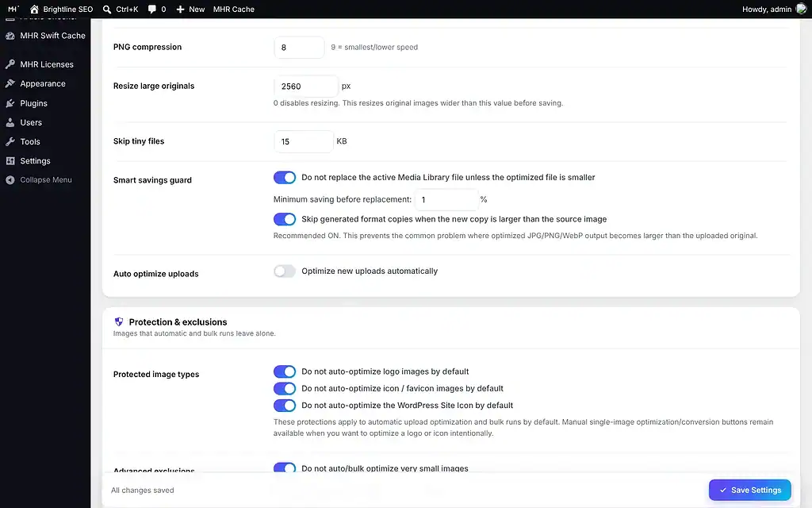Open the Ctrl+K search icon
This screenshot has width=812, height=508.
pos(107,10)
